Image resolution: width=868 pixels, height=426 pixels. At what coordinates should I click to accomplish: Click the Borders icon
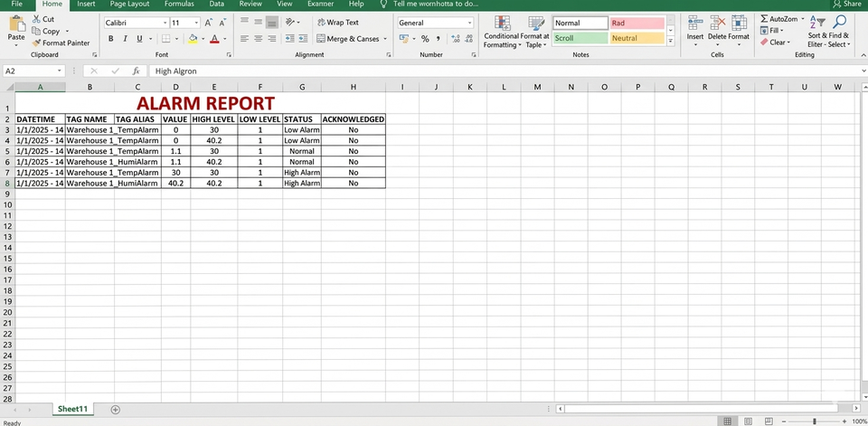coord(166,39)
